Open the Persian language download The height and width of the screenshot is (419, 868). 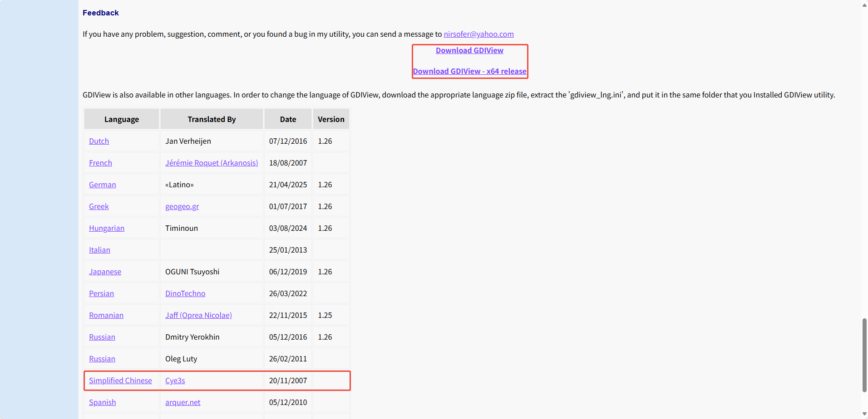tap(101, 293)
